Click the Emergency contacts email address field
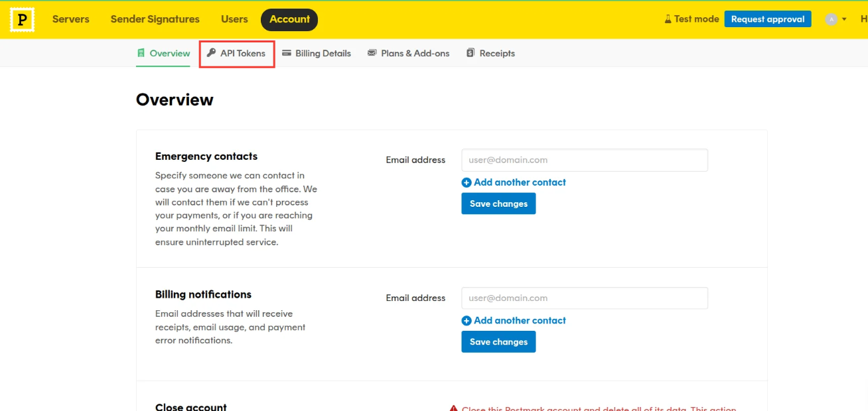The image size is (868, 411). pos(585,160)
